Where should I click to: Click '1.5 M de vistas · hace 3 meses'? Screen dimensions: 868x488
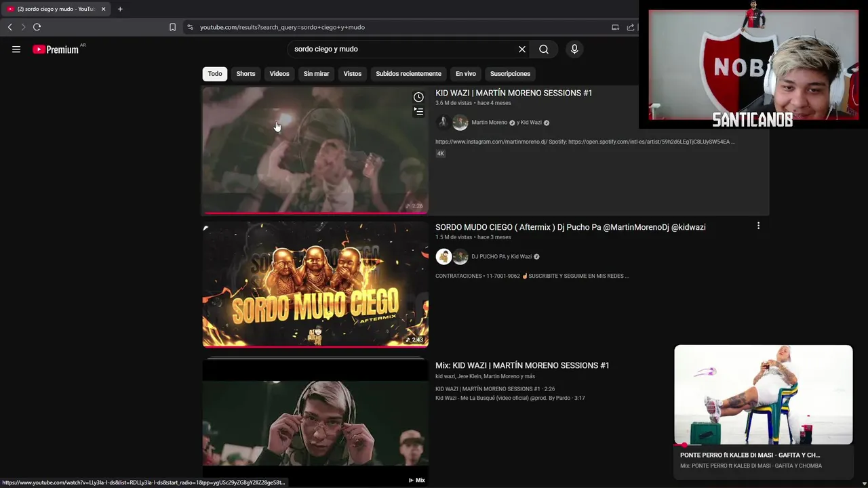(473, 237)
